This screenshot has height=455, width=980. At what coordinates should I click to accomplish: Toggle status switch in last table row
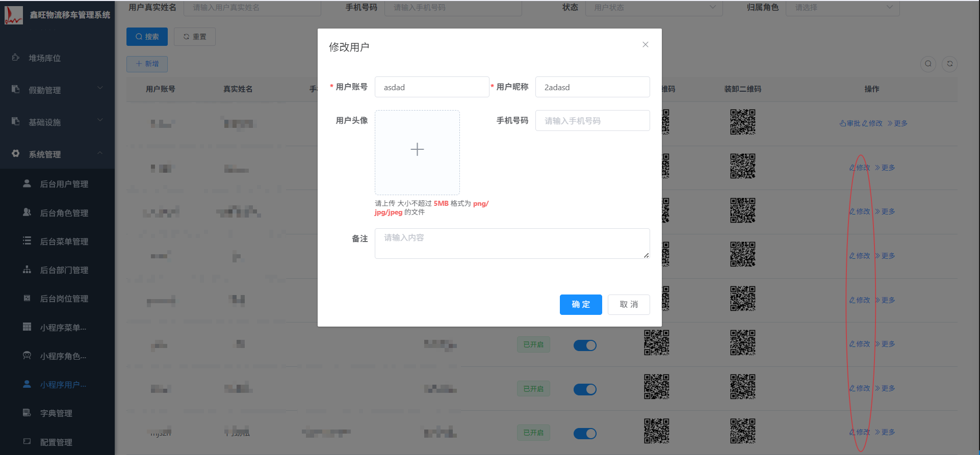click(585, 434)
